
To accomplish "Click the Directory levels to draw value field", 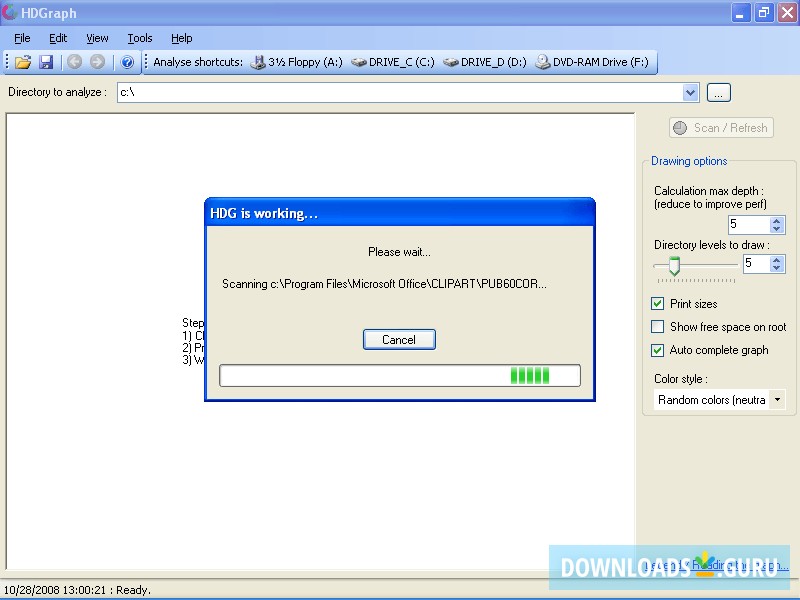I will [x=756, y=263].
